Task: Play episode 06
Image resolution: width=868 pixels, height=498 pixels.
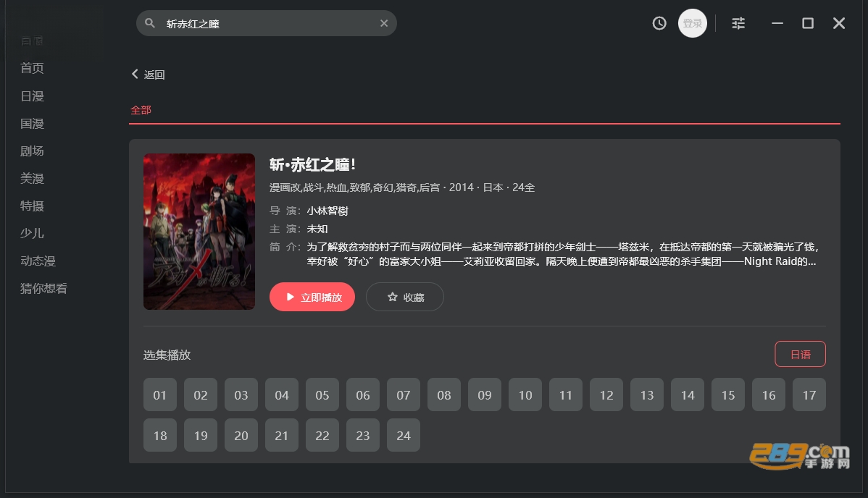Action: [362, 395]
